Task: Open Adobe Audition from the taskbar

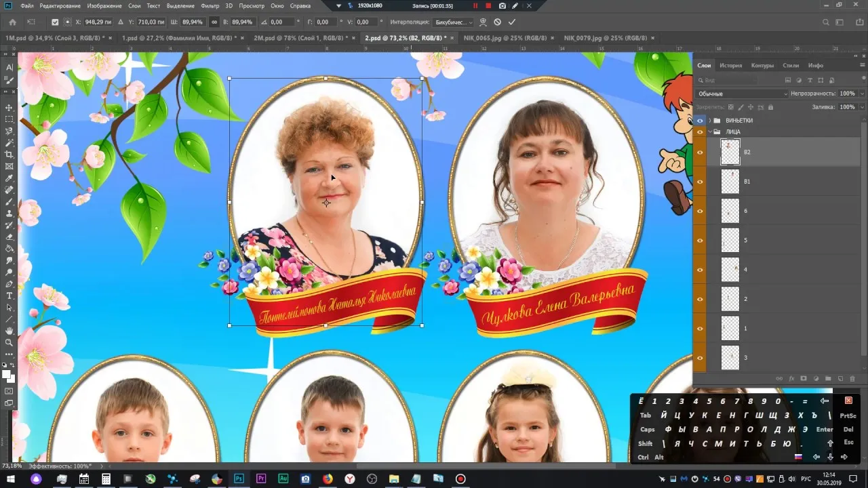Action: point(283,479)
